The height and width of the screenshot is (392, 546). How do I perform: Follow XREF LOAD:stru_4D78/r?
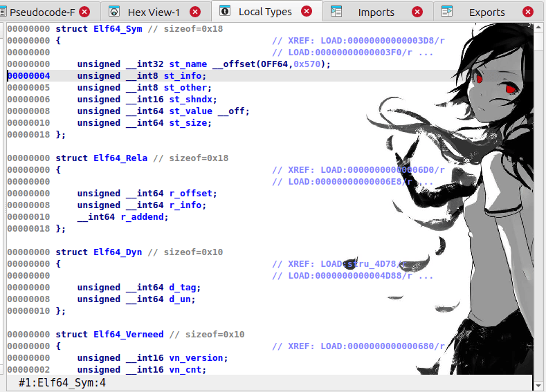(363, 264)
